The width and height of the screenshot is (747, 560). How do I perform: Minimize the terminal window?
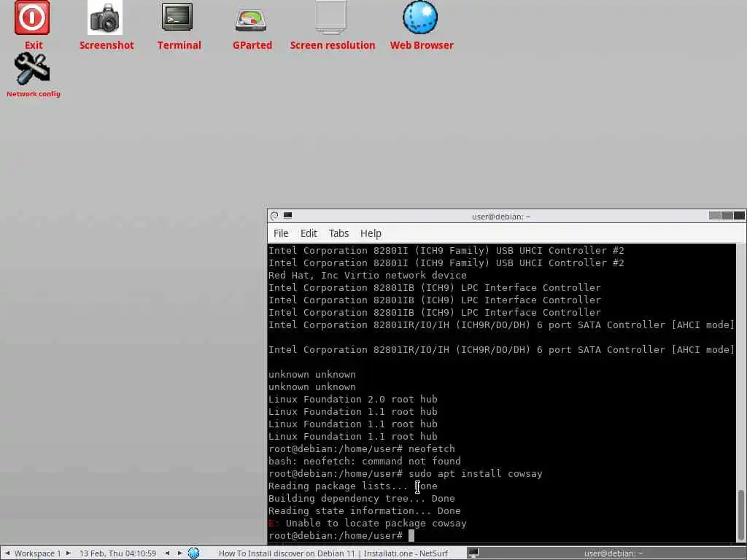[x=715, y=216]
